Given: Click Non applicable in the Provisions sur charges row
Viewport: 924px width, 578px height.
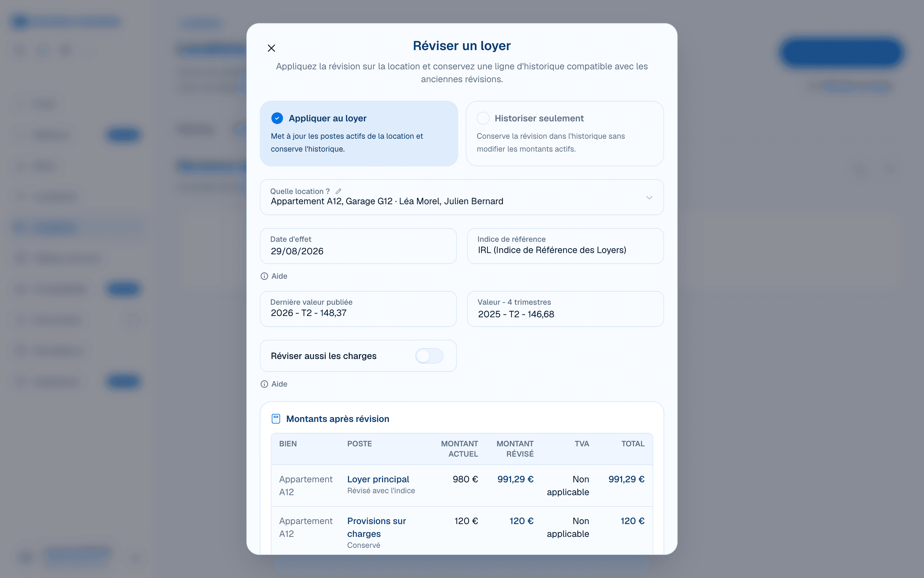Looking at the screenshot, I should pos(568,528).
